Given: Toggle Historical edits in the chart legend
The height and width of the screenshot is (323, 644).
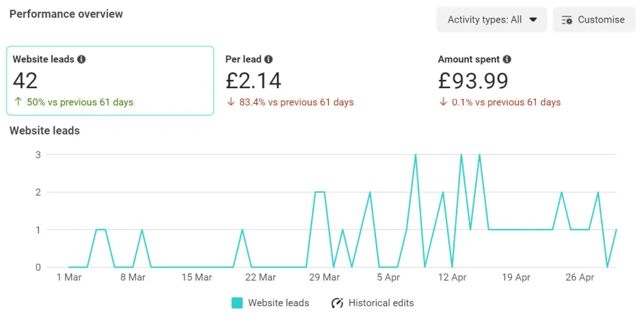Looking at the screenshot, I should (381, 303).
